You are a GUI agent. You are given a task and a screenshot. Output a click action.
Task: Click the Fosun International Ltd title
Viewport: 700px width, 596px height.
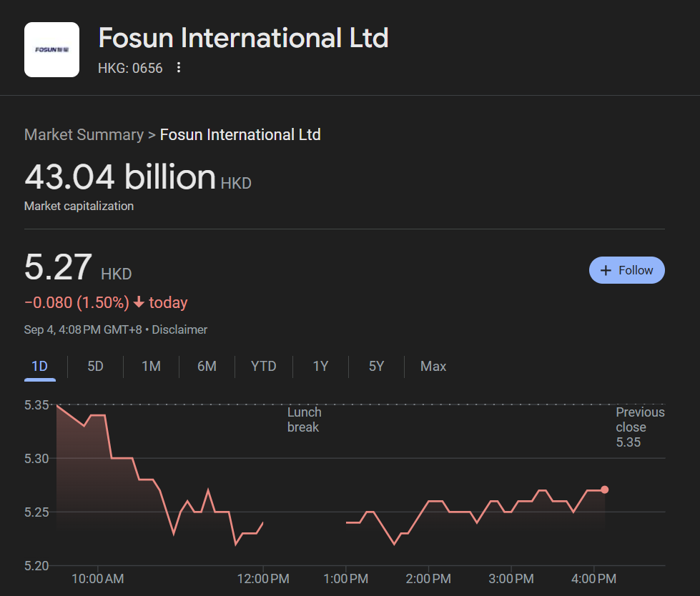coord(243,38)
